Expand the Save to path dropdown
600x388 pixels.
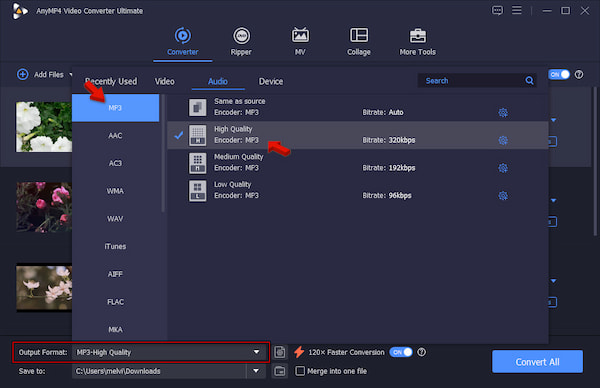point(256,371)
